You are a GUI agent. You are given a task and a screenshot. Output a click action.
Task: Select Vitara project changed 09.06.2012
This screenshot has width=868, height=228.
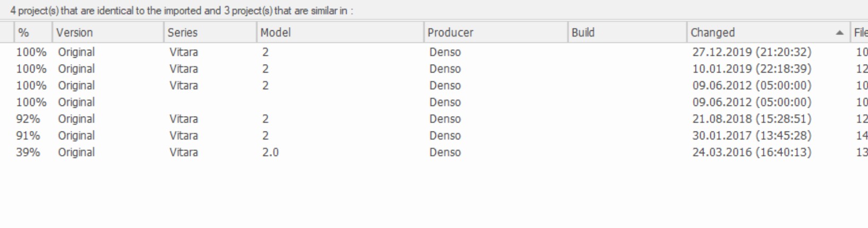click(184, 86)
